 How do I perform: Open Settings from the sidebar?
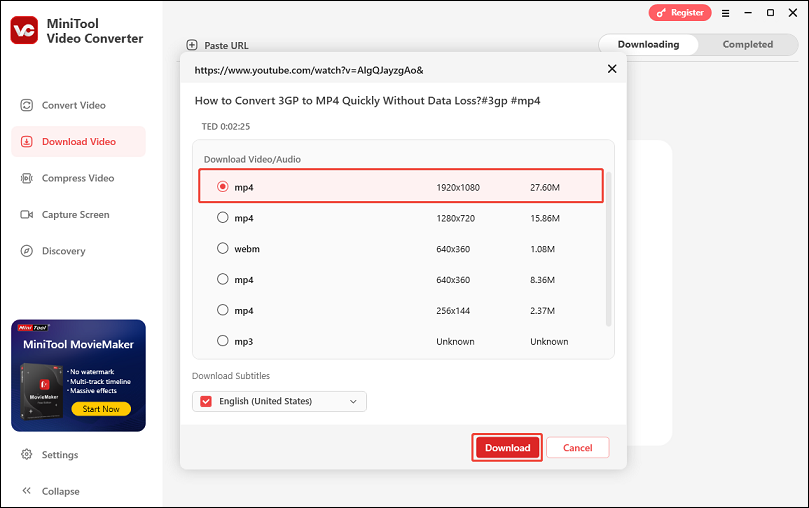pos(60,455)
